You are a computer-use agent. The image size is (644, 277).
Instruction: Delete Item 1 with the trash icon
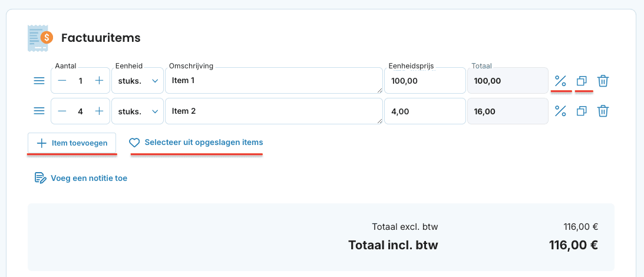point(603,81)
